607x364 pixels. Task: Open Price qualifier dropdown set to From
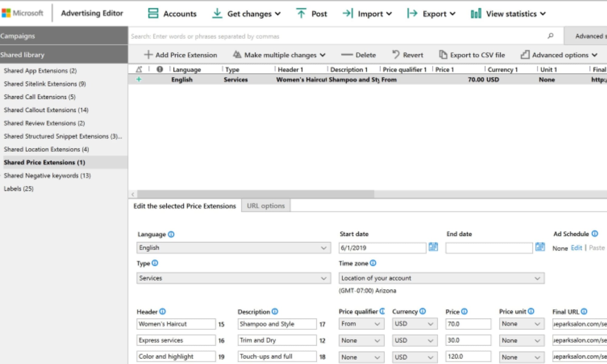(361, 324)
